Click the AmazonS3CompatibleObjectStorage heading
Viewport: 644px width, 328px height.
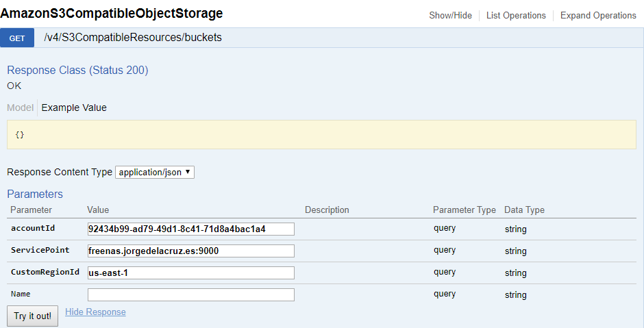coord(111,13)
